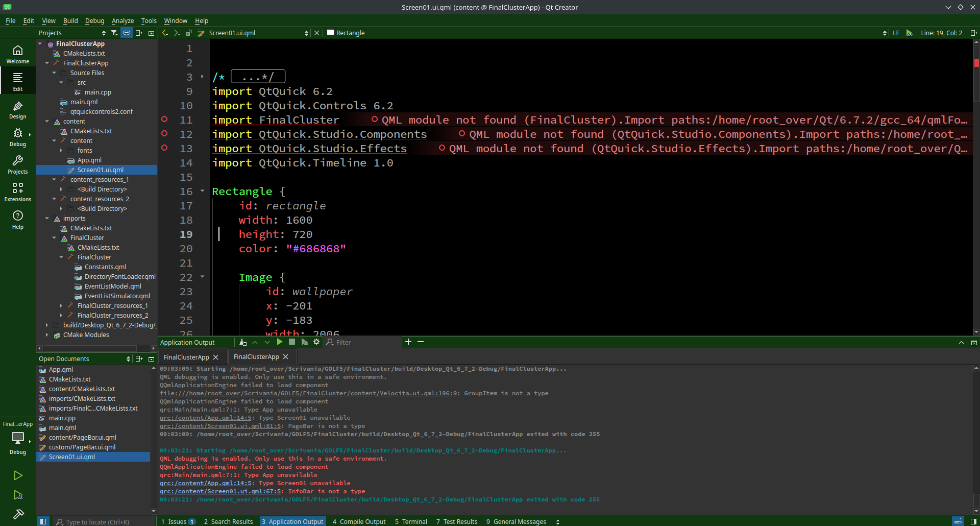Zoom out Application Output text

coord(421,342)
